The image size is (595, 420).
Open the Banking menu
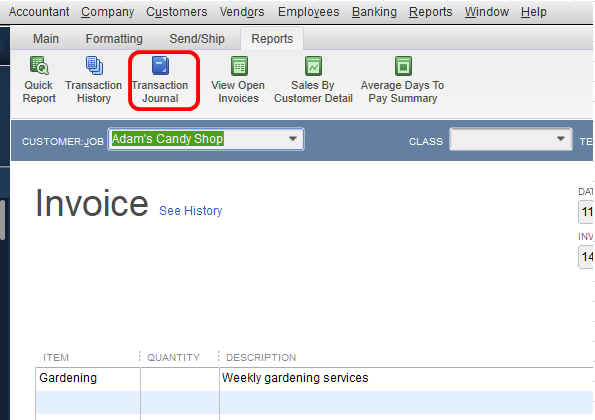(x=374, y=12)
